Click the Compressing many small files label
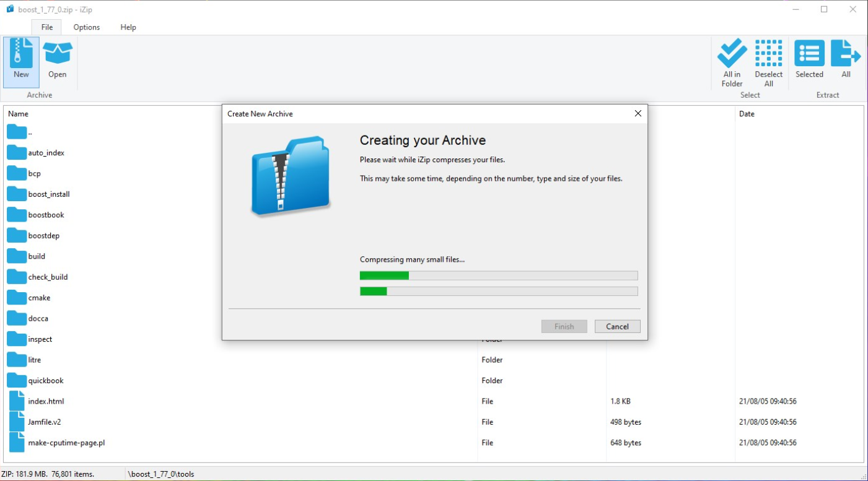Screen dimensions: 868x481 click(412, 259)
